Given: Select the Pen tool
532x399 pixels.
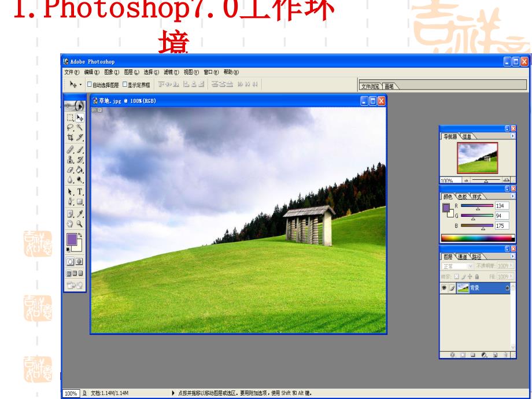Looking at the screenshot, I should 70,202.
